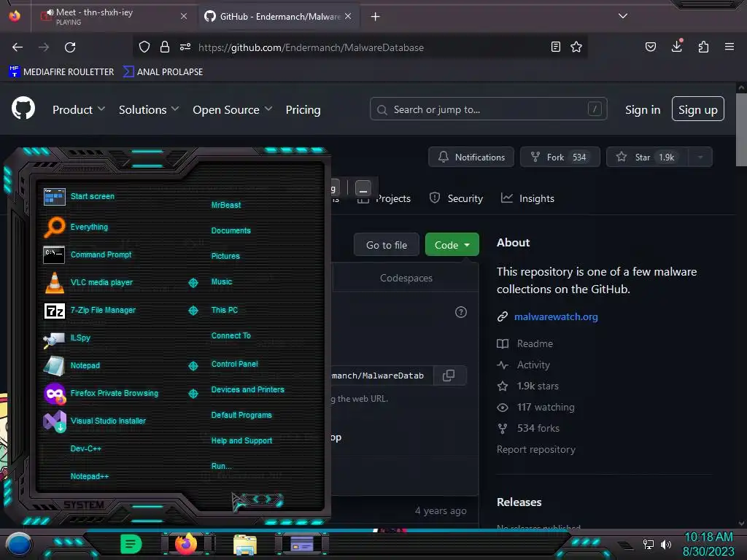Screen dimensions: 747x560
Task: Expand the Product menu on GitHub
Action: (x=79, y=109)
